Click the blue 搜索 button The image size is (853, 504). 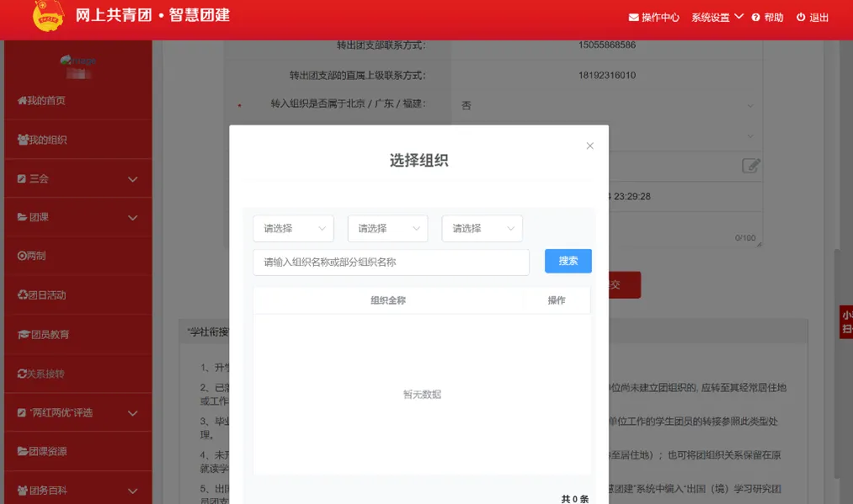(568, 261)
